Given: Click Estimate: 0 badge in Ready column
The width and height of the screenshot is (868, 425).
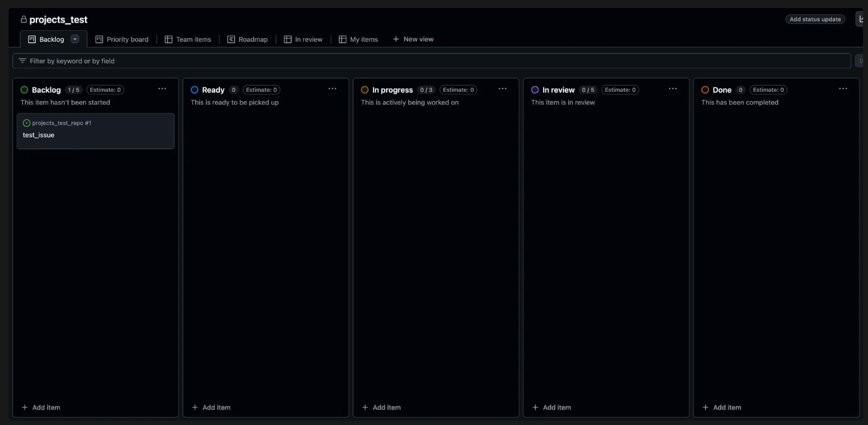Looking at the screenshot, I should [261, 90].
